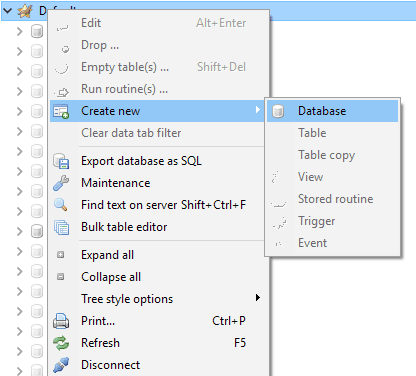Click Expand all menu entry
The width and height of the screenshot is (416, 376).
click(x=157, y=255)
